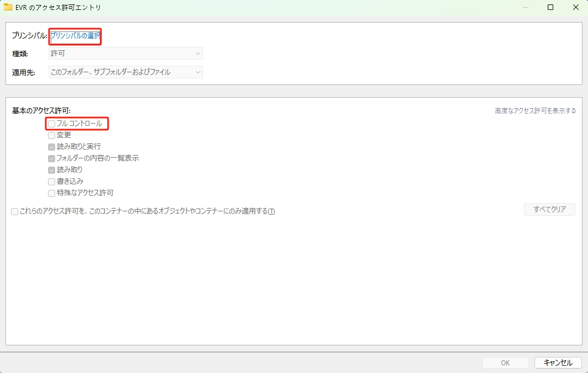Toggle the 読み取りと実行 checkbox
The width and height of the screenshot is (588, 373).
(52, 147)
